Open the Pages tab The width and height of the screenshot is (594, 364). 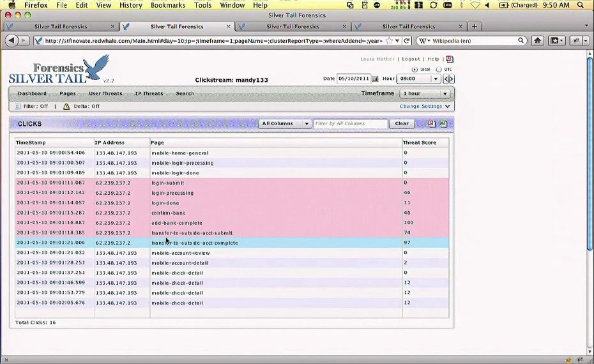[x=68, y=94]
